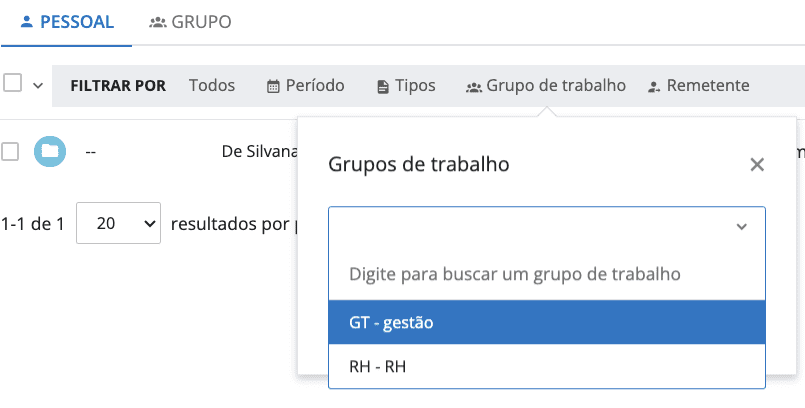Open the Período filter
The width and height of the screenshot is (805, 408).
point(305,86)
